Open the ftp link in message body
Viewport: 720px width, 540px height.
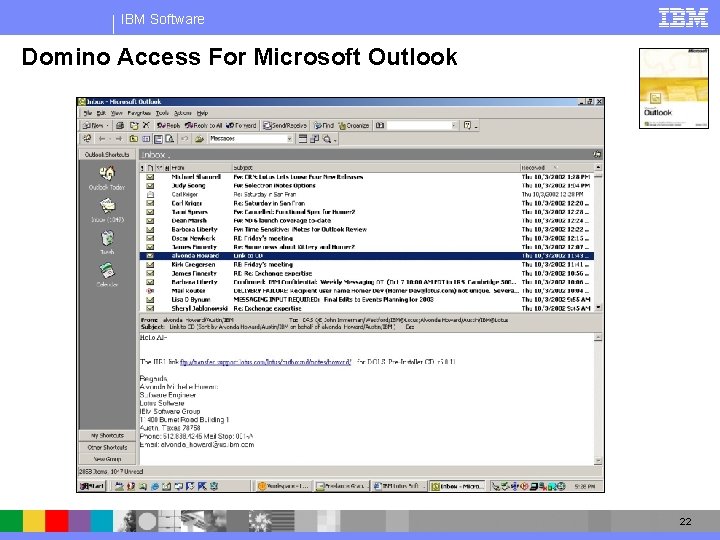click(265, 362)
